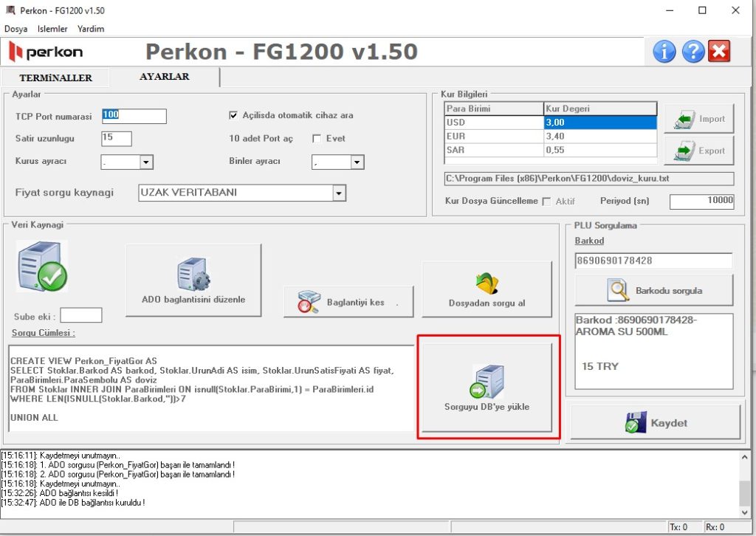Click Dosyadan sorgu al button
756x536 pixels.
(487, 289)
